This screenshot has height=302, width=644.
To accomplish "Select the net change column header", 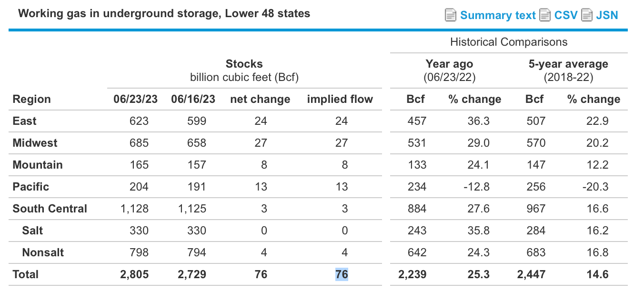I will coord(260,99).
